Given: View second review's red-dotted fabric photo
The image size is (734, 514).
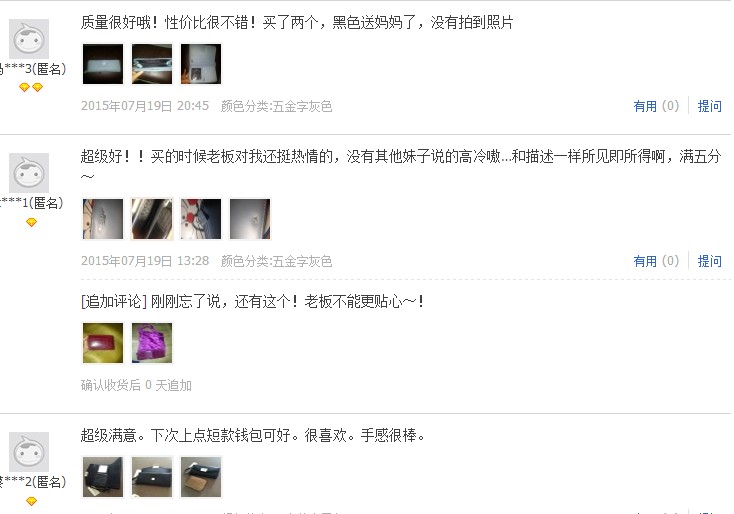Looking at the screenshot, I should [201, 219].
